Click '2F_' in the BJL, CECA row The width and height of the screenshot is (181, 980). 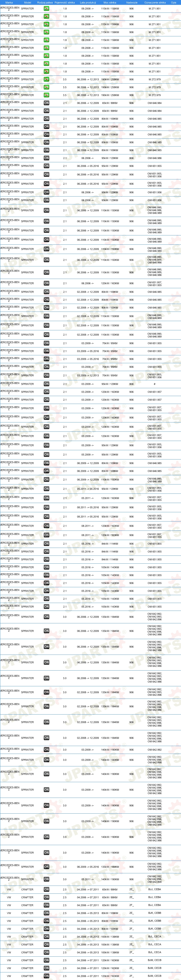pyautogui.click(x=131, y=952)
